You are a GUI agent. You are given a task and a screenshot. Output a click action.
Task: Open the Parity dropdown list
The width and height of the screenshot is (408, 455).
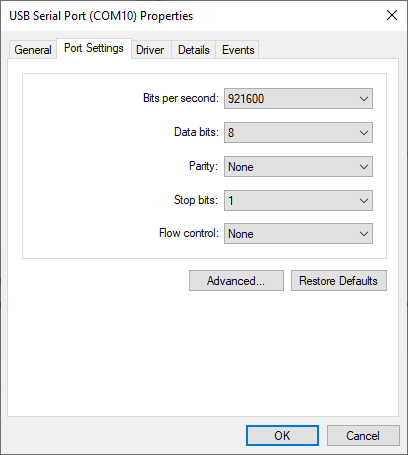click(x=298, y=167)
